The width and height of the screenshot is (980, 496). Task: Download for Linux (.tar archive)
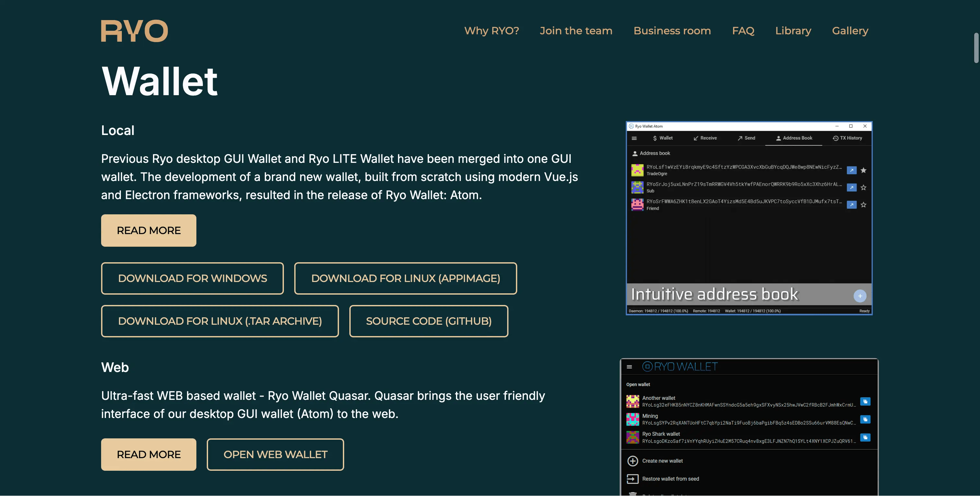point(220,321)
